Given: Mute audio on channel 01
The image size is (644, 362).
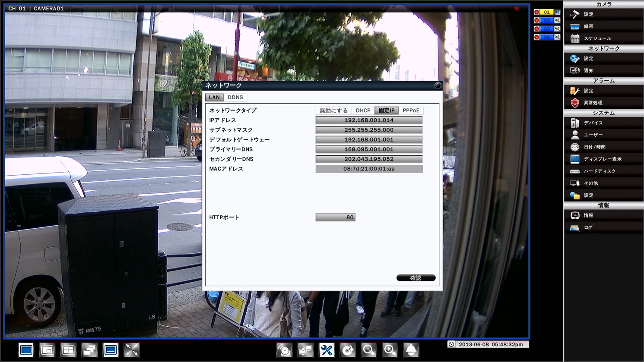Looking at the screenshot, I should point(557,12).
